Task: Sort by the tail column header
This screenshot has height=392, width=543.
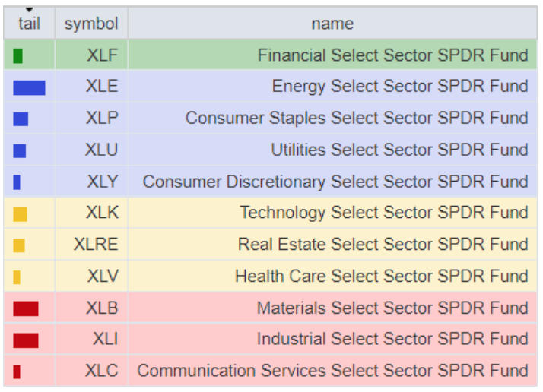Action: (29, 24)
